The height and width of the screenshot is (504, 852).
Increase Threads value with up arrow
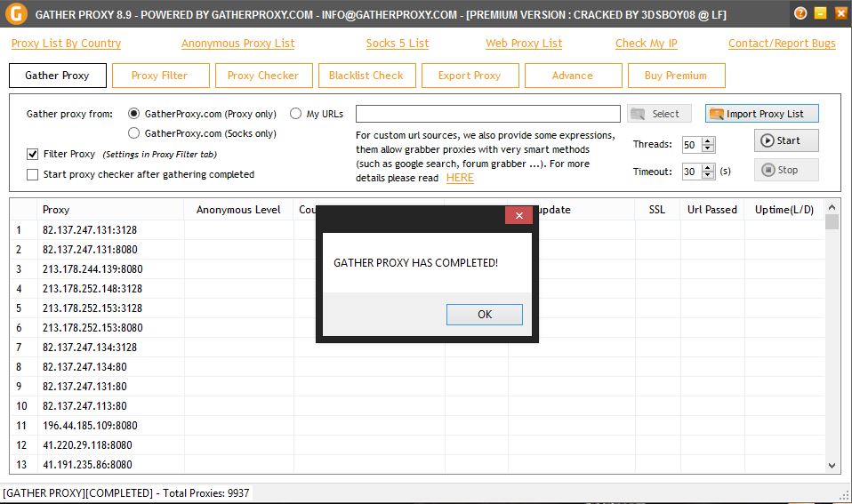tap(708, 140)
